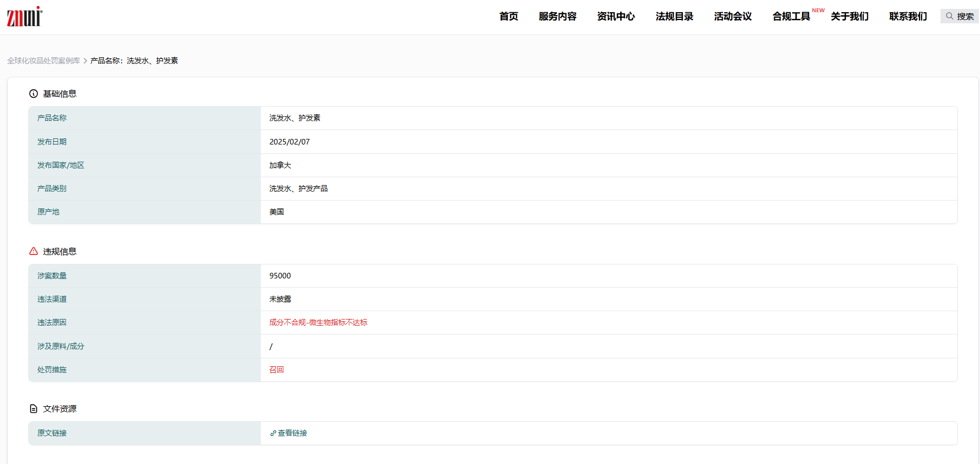Click the ZMUI logo
The height and width of the screenshot is (464, 980).
(24, 17)
